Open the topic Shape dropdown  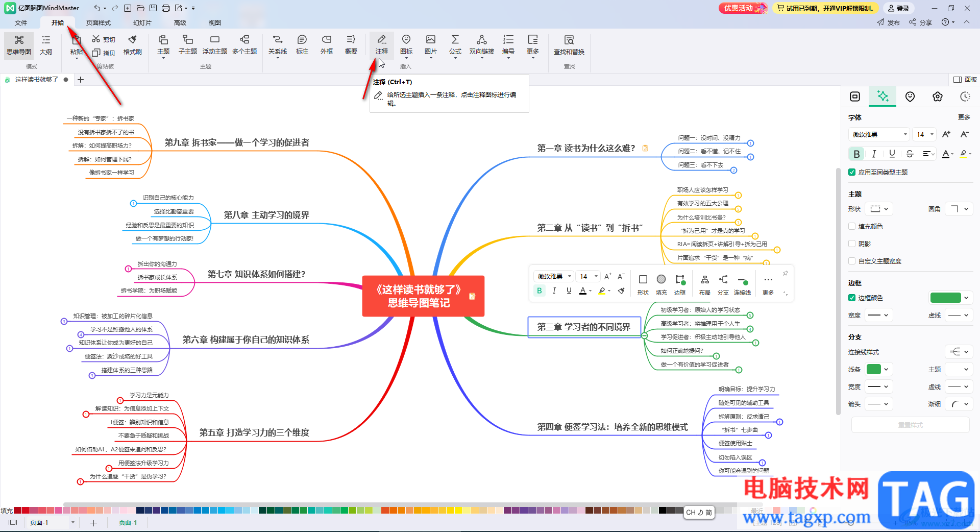pos(879,209)
